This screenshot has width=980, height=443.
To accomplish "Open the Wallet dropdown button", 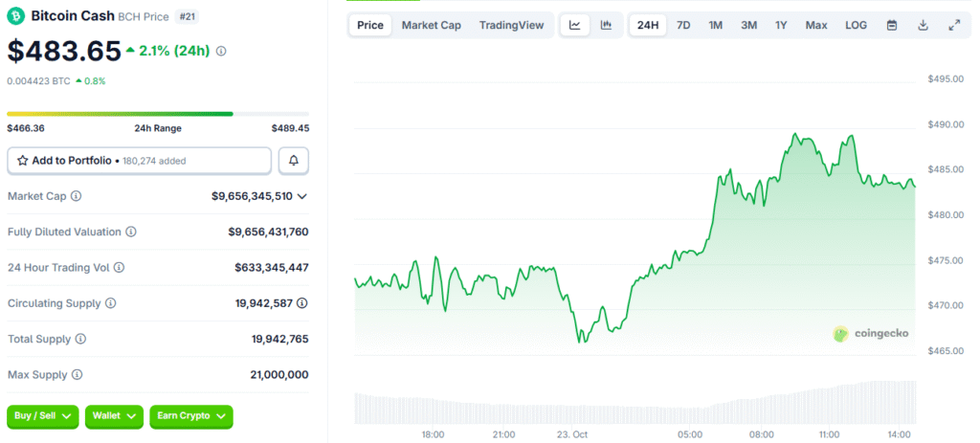I will click(114, 416).
